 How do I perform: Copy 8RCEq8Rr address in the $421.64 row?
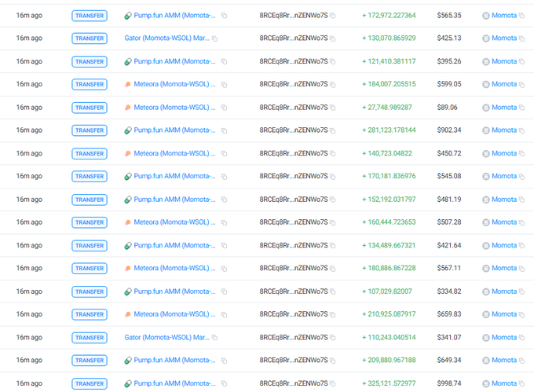[x=333, y=246]
